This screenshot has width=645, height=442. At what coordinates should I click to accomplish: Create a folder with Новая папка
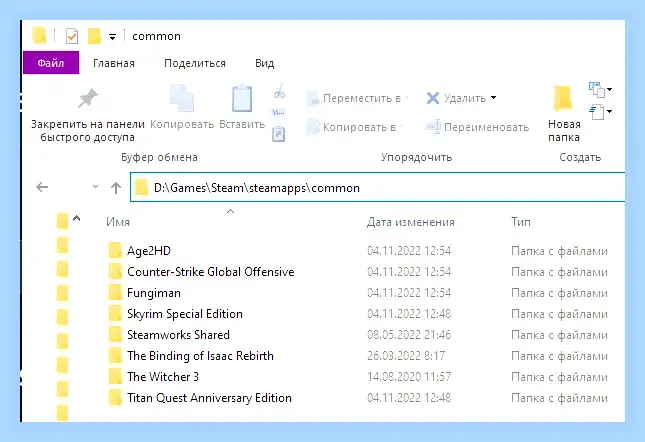click(564, 113)
